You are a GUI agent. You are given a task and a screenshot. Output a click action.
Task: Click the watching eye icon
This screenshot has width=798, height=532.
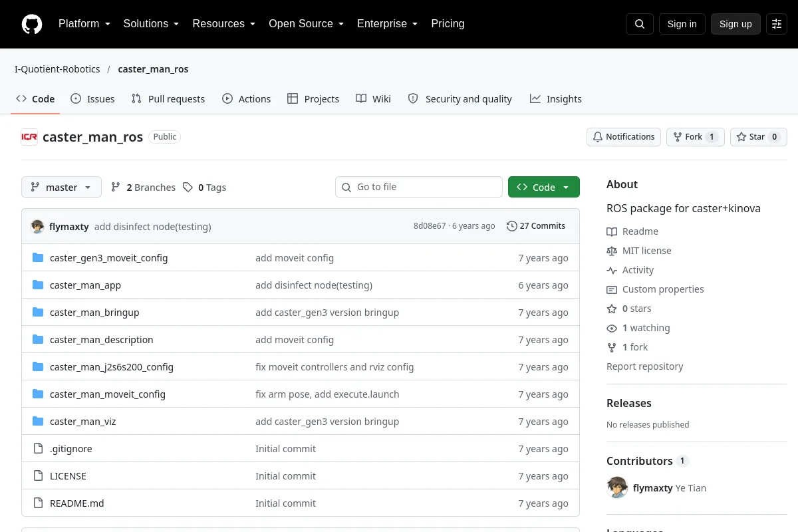coord(612,328)
